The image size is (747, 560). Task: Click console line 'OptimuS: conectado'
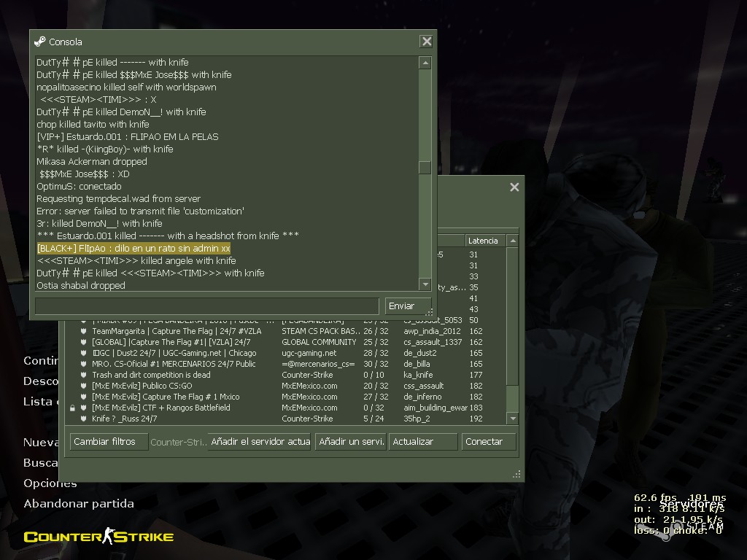[x=79, y=186]
